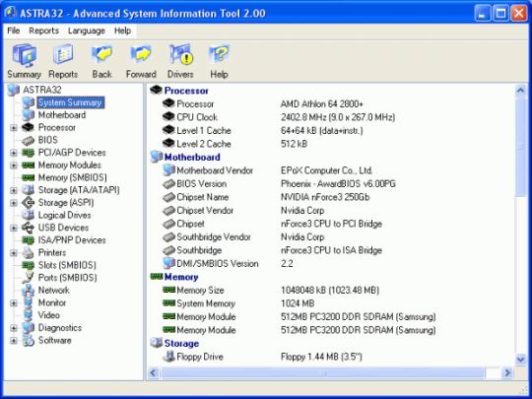Click the ISA/PNP Devices icon
The width and height of the screenshot is (532, 399).
[29, 240]
